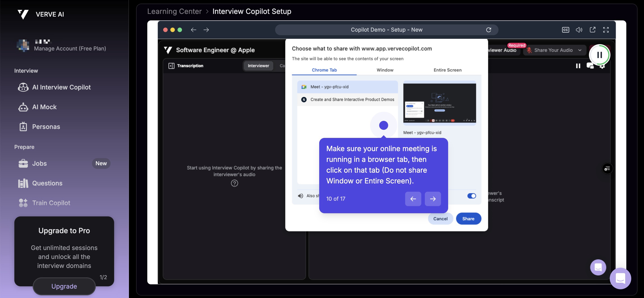Go to next tour step arrow
The width and height of the screenshot is (644, 298).
tap(432, 199)
